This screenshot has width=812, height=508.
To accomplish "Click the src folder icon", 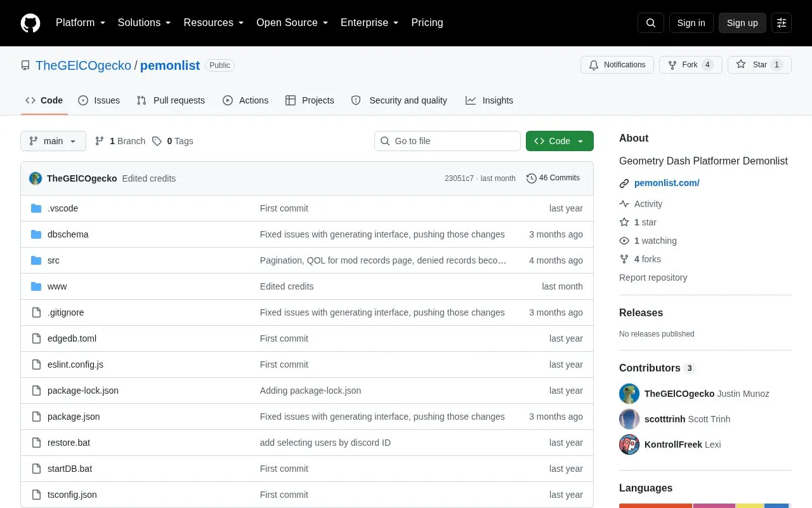I will (36, 260).
